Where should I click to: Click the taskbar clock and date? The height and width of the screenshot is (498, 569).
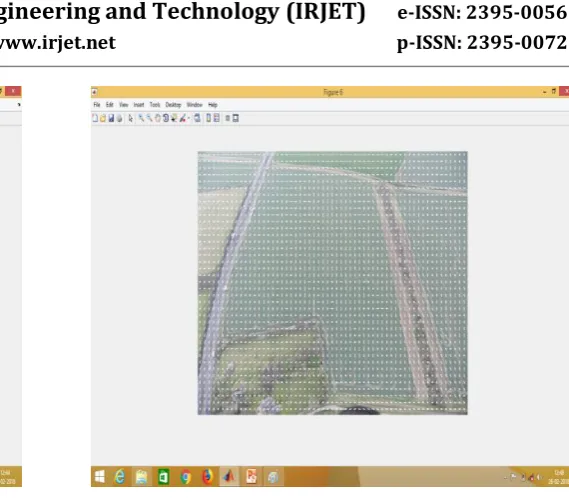(558, 477)
